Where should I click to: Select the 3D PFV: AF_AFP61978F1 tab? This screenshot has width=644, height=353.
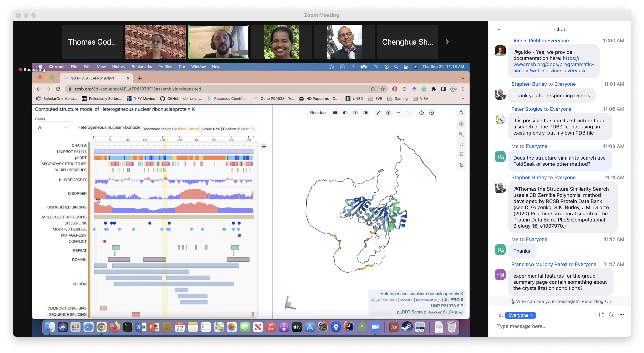92,78
